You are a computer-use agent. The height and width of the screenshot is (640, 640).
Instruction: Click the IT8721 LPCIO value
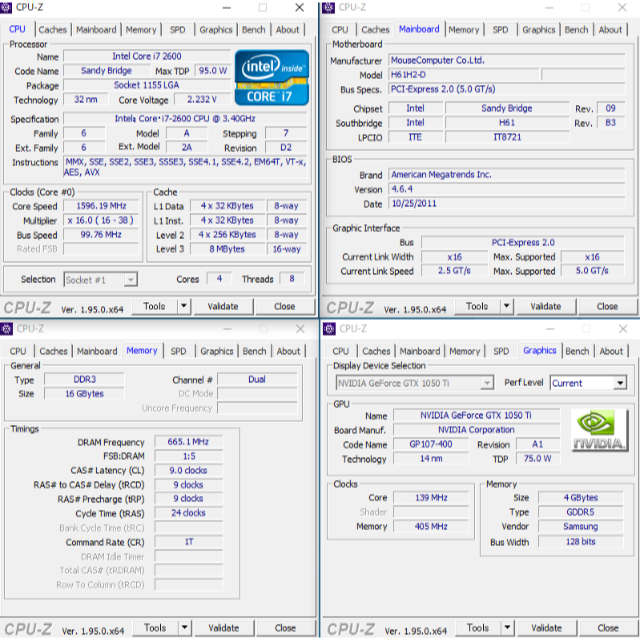point(507,137)
